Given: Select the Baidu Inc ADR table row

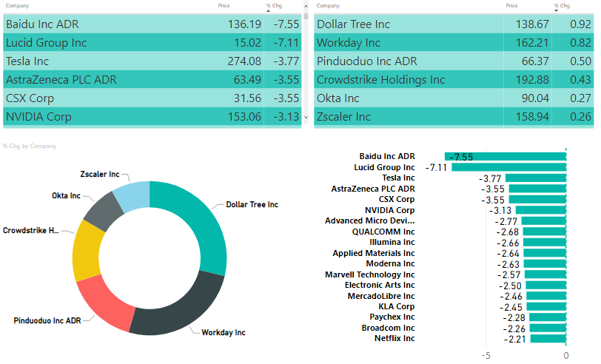Looking at the screenshot, I should [x=152, y=24].
